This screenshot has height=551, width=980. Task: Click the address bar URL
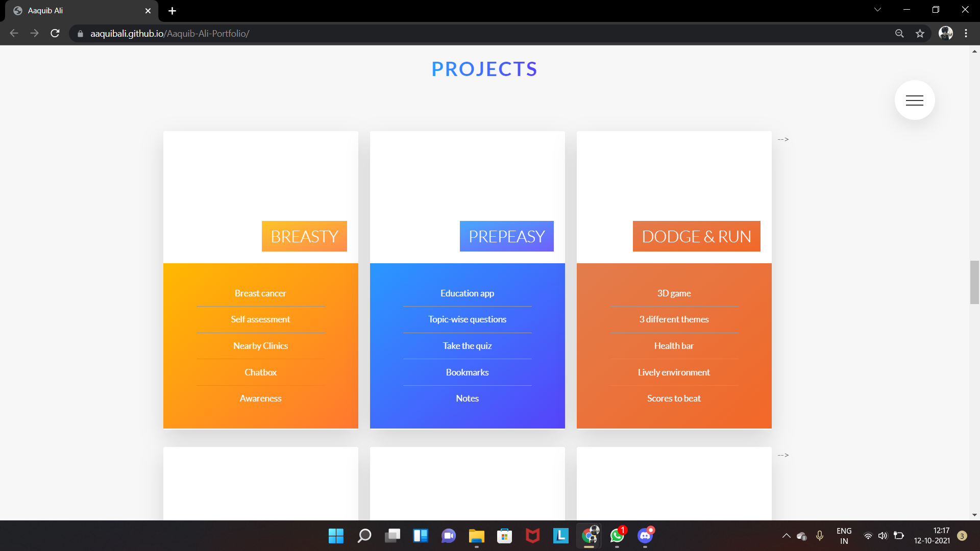[x=169, y=33]
